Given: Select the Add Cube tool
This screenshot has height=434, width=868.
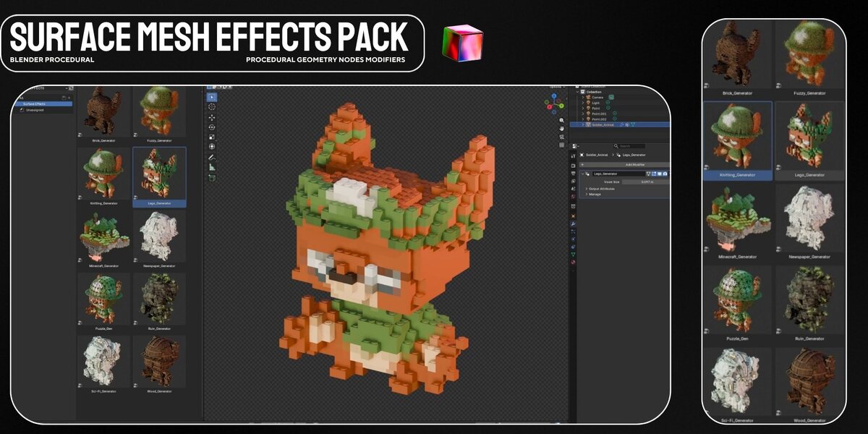Looking at the screenshot, I should pyautogui.click(x=211, y=178).
